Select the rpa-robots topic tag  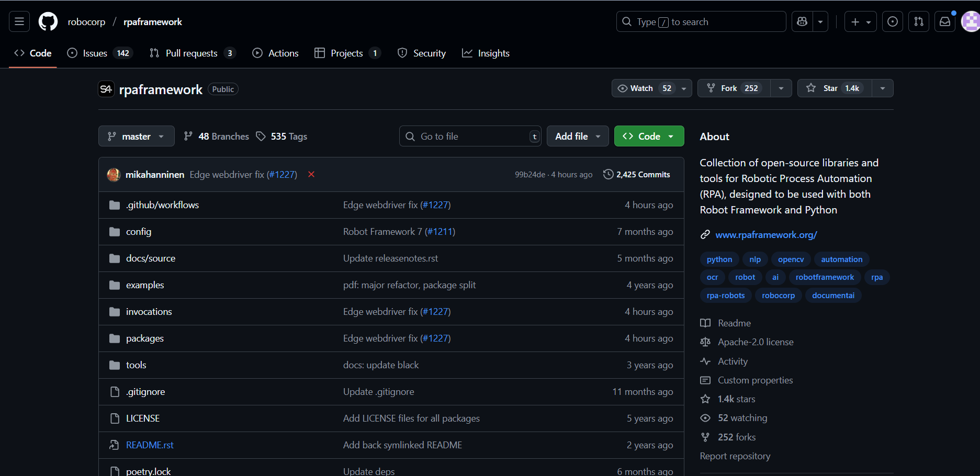click(x=726, y=295)
